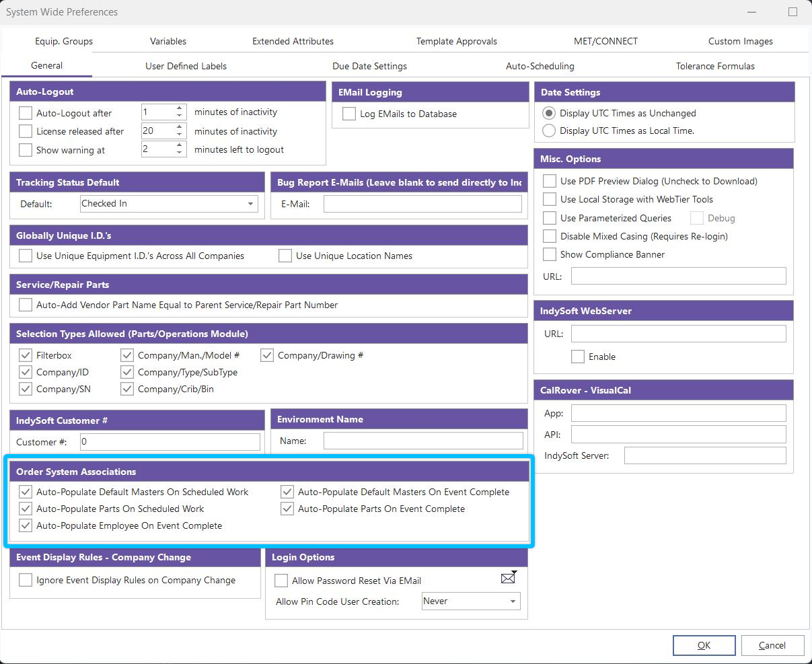Switch to the Auto-Scheduling tab
Image resolution: width=812 pixels, height=664 pixels.
(540, 66)
